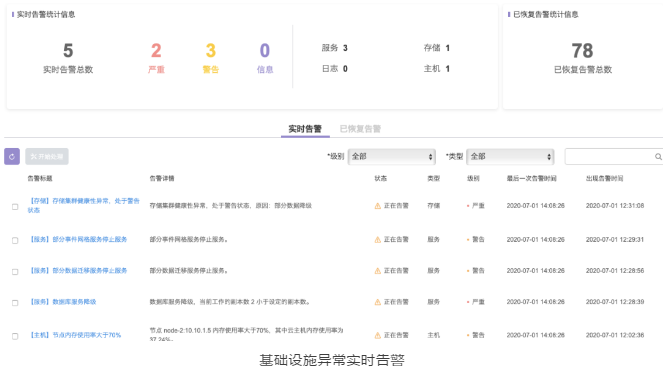Click timestamp 2020-07-01 12:31:08

pos(615,206)
